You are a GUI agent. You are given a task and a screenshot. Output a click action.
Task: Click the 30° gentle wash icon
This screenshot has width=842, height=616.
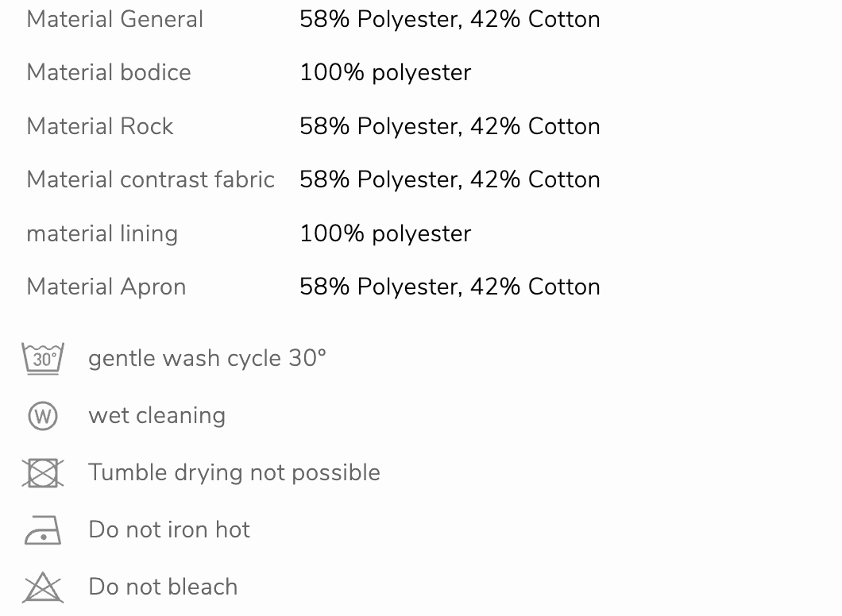point(43,359)
